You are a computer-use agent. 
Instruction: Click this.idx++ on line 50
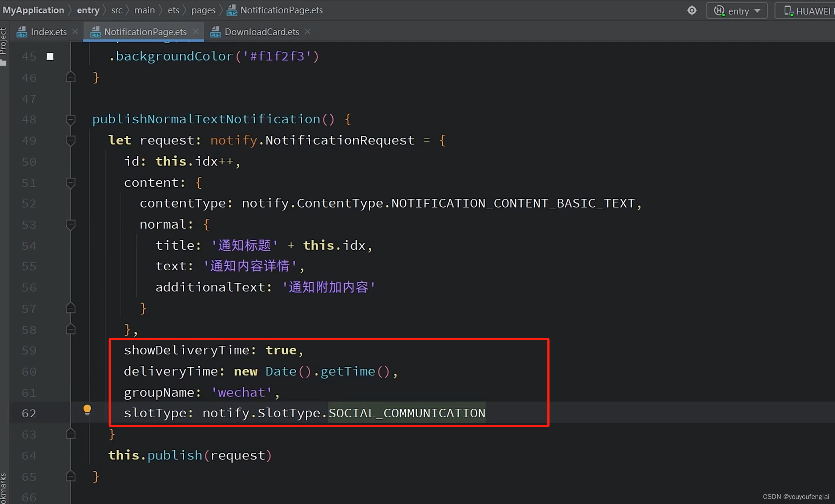point(194,161)
